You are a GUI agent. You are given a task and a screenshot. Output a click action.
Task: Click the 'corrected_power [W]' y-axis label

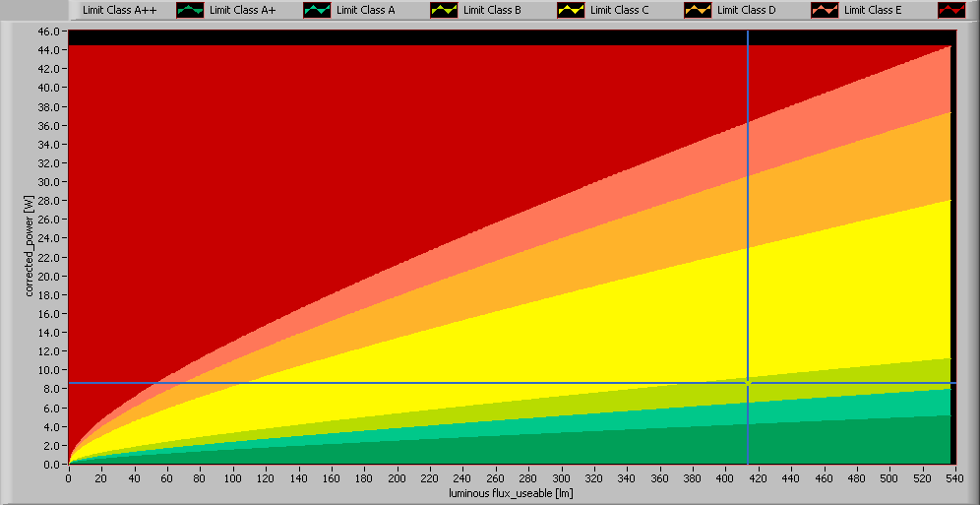tap(31, 246)
